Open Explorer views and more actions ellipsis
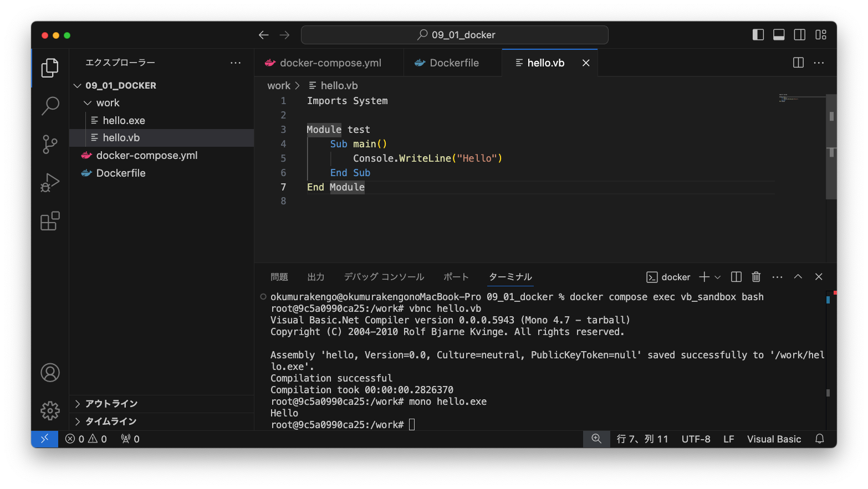868x489 pixels. pos(236,63)
